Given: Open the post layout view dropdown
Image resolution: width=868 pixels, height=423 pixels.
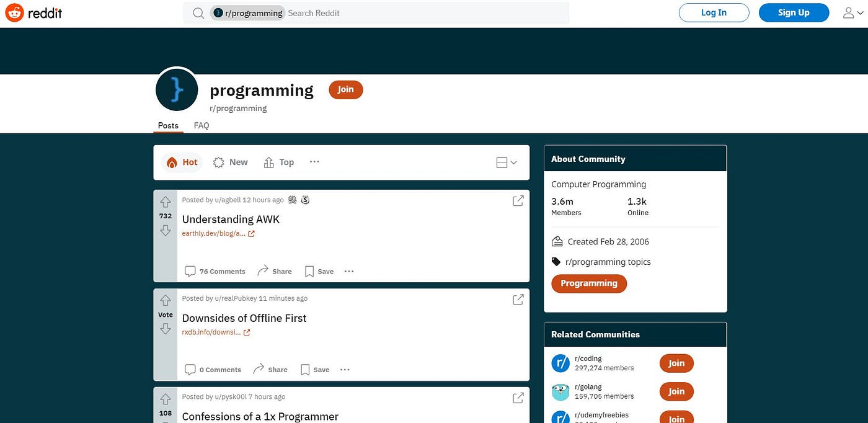Looking at the screenshot, I should pyautogui.click(x=507, y=163).
